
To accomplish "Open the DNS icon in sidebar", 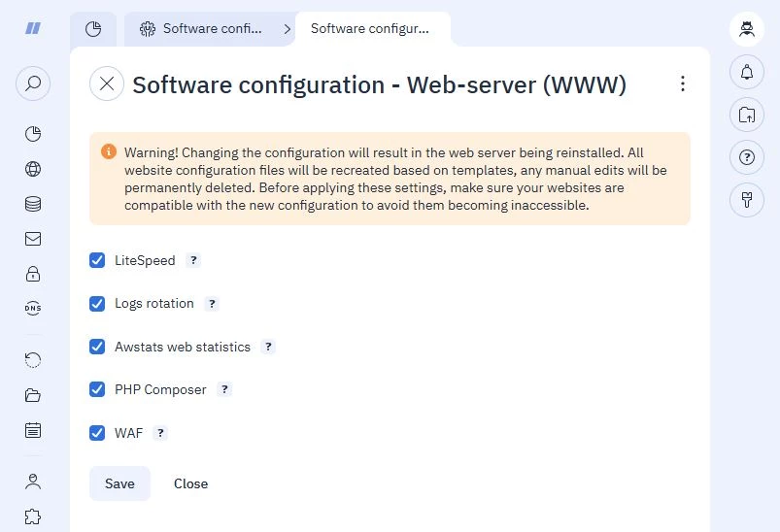I will (33, 309).
